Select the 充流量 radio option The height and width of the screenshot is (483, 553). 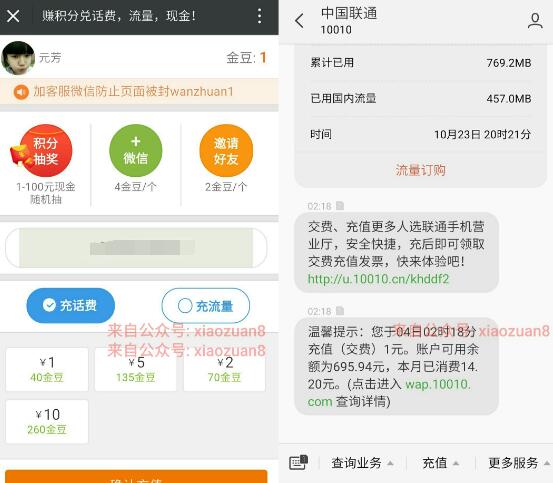pos(206,306)
